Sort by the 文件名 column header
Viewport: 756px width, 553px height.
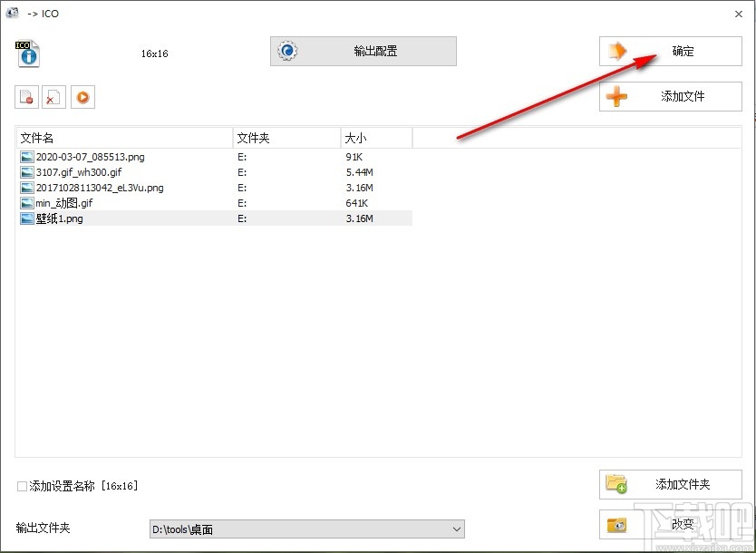tap(125, 138)
